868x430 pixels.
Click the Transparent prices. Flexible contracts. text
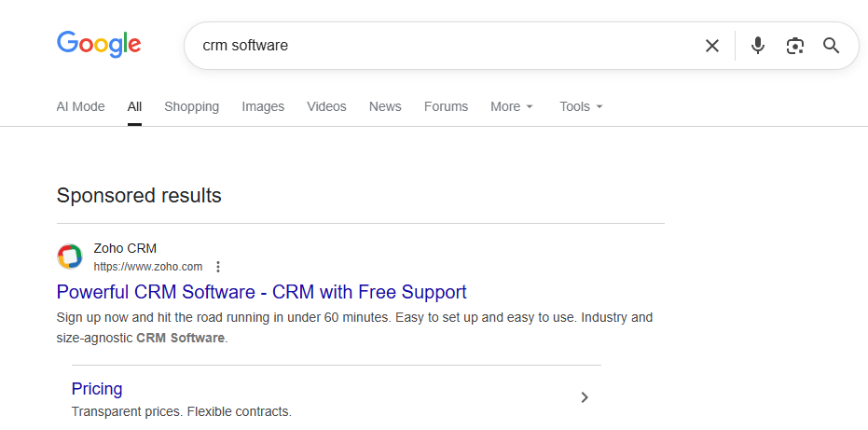(182, 411)
